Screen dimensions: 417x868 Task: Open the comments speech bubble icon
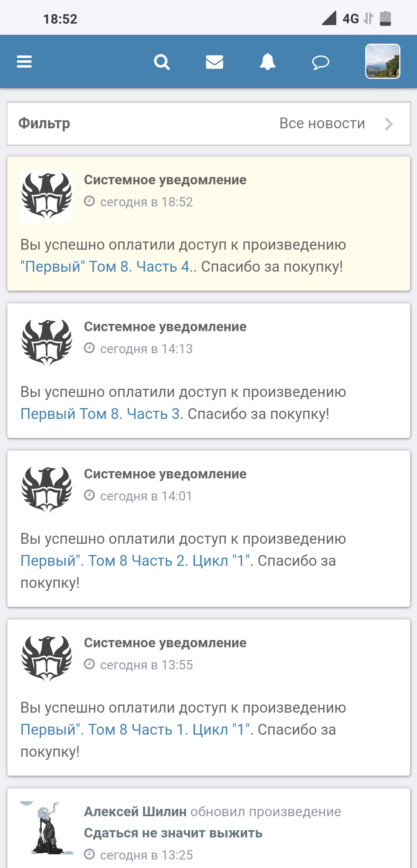click(x=320, y=62)
